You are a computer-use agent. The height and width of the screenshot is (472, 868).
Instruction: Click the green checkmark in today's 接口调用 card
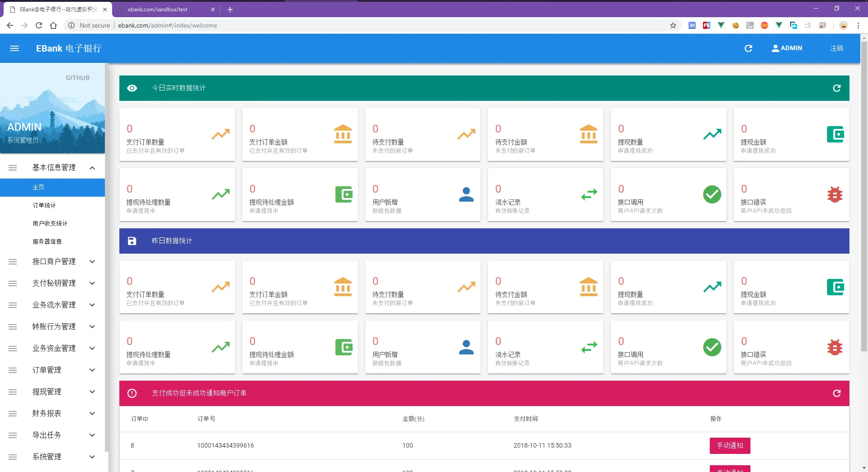click(712, 194)
